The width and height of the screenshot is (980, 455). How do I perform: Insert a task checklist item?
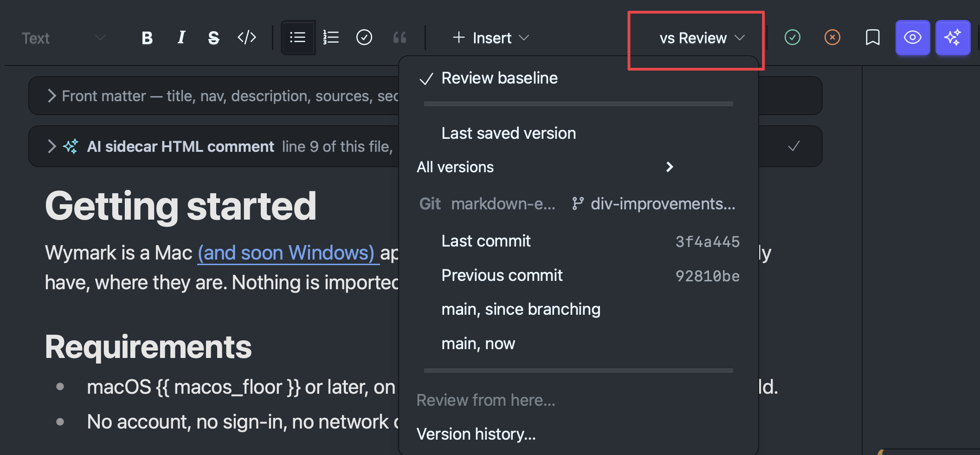click(x=364, y=38)
